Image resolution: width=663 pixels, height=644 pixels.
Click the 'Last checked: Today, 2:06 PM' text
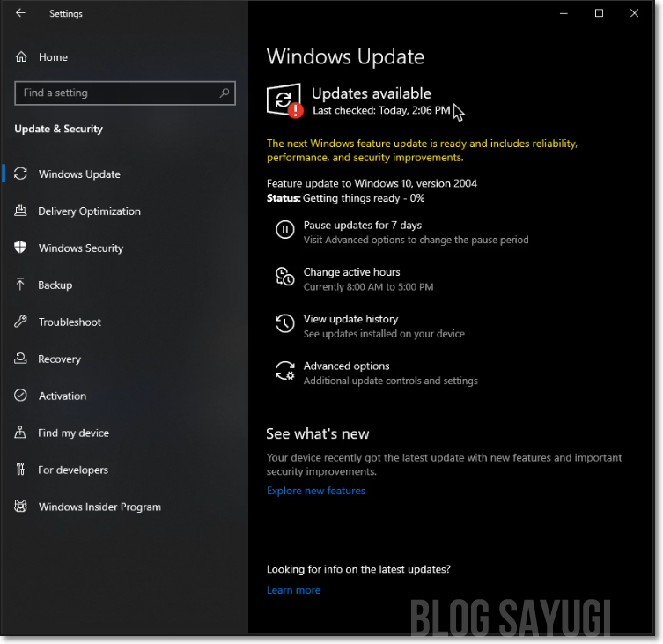pyautogui.click(x=381, y=110)
